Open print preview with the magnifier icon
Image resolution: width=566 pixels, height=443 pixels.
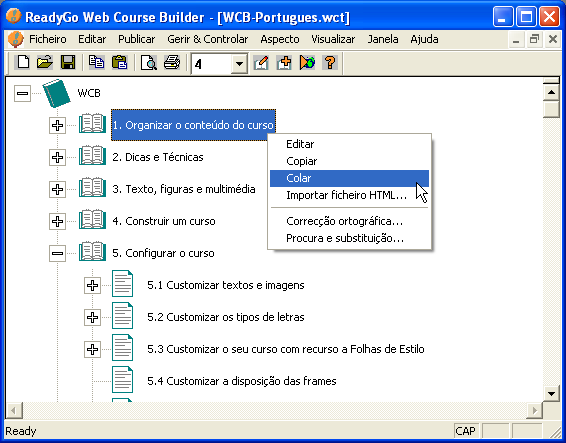(x=148, y=63)
